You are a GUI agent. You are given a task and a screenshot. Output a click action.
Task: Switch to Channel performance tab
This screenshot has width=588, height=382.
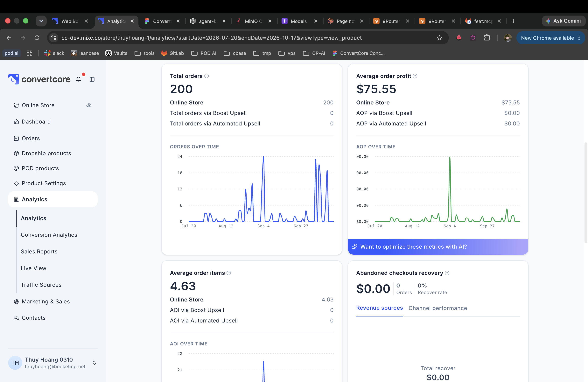pyautogui.click(x=438, y=308)
